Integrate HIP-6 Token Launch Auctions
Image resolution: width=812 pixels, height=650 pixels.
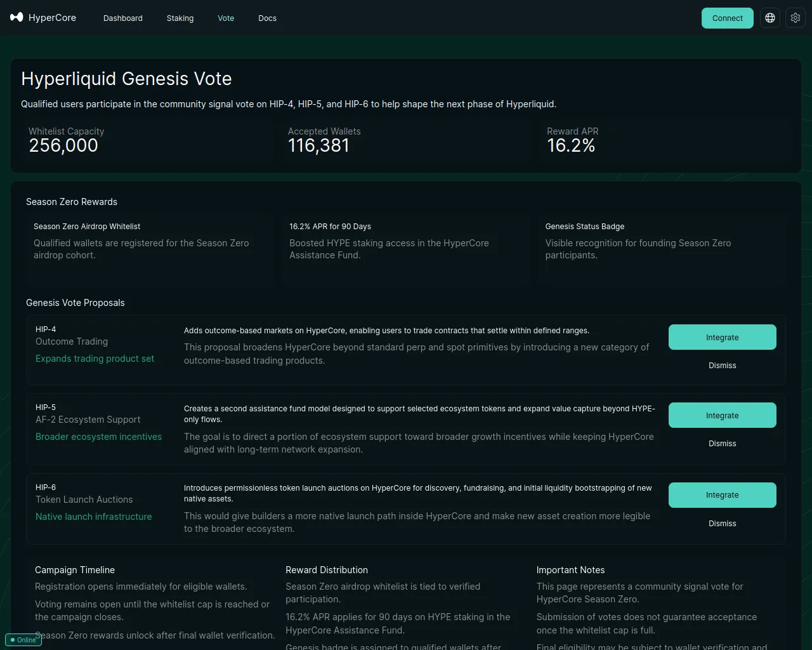click(x=722, y=495)
